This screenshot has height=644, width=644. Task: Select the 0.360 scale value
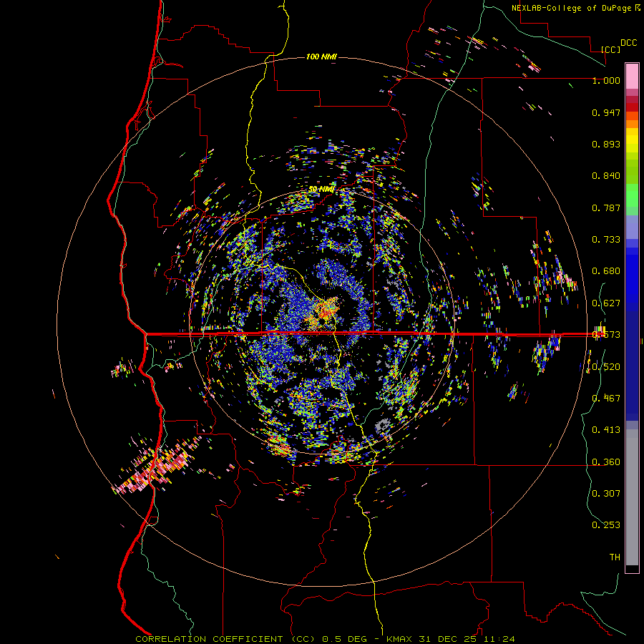click(606, 462)
